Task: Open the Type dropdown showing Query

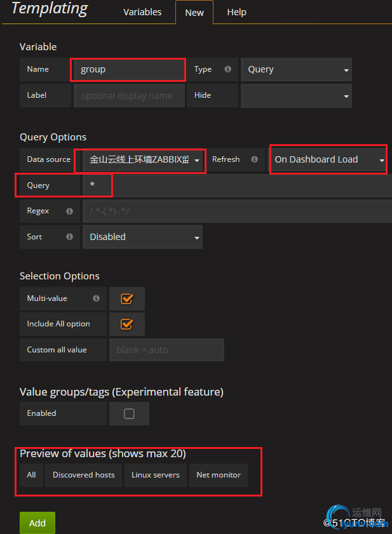Action: click(295, 70)
